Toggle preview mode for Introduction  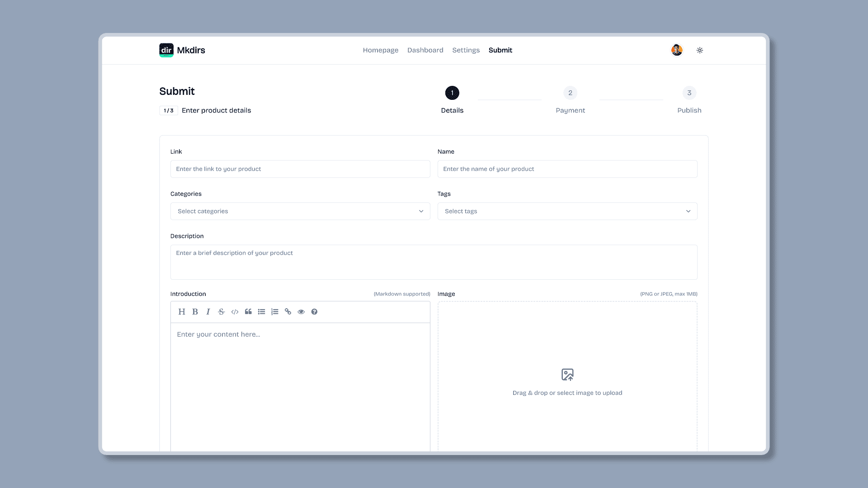point(301,312)
